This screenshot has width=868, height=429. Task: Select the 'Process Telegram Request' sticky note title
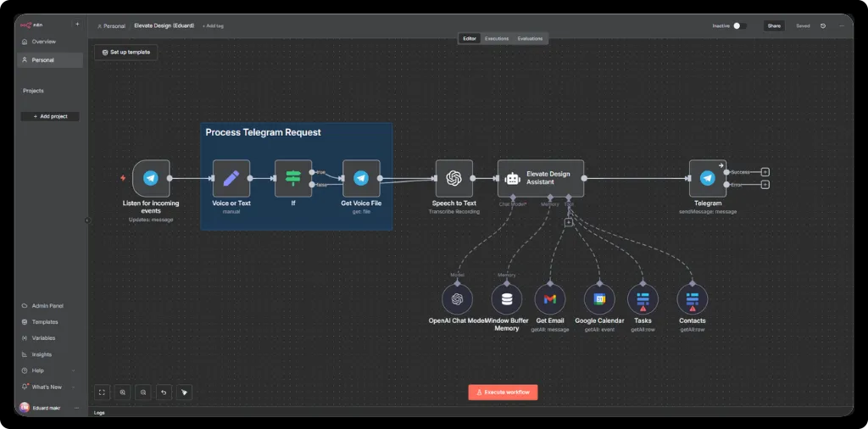tap(263, 132)
